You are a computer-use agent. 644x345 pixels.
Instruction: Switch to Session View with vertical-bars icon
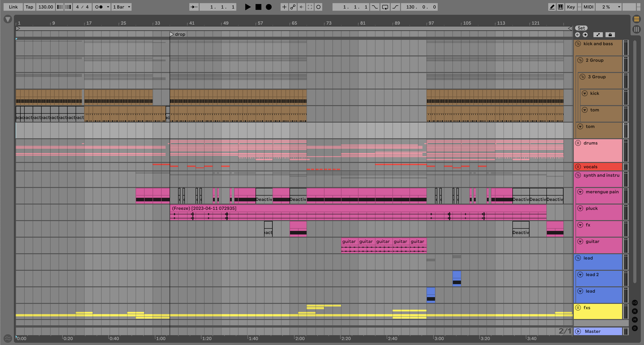point(636,29)
